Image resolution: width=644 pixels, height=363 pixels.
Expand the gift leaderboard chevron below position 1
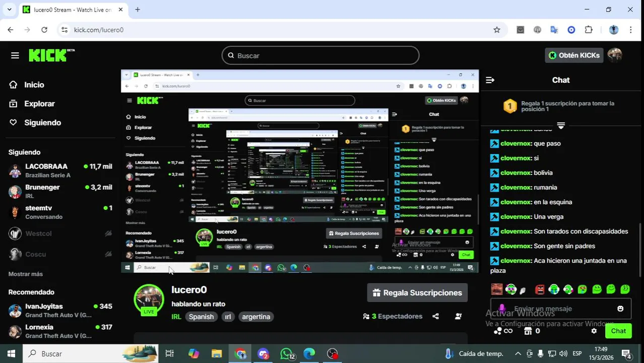[x=561, y=126]
